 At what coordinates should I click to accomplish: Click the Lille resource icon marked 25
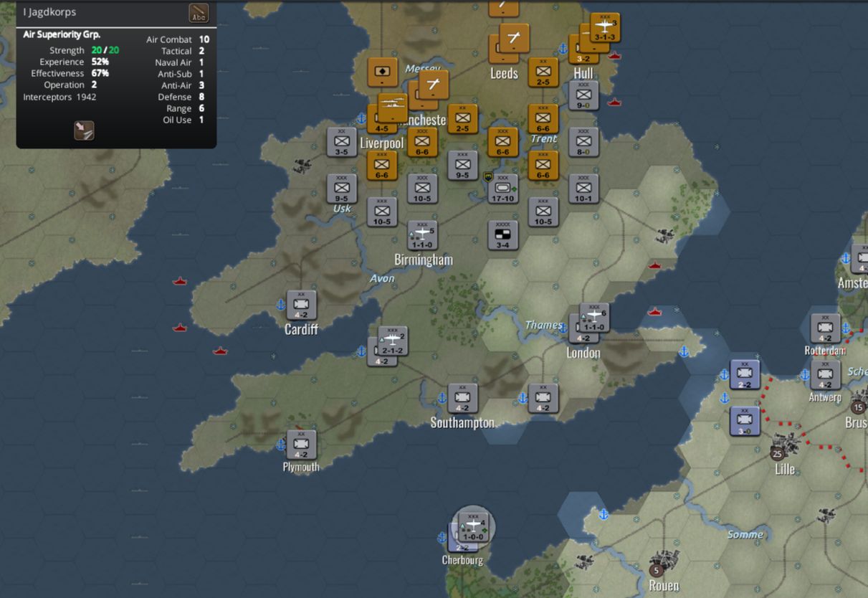778,453
